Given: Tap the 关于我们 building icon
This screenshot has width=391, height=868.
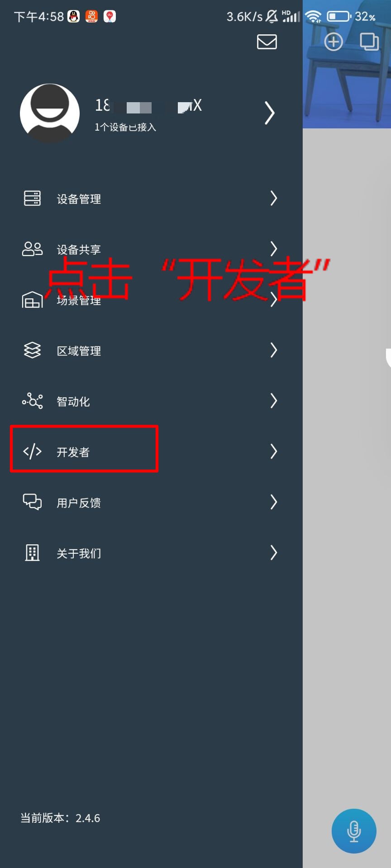Looking at the screenshot, I should (32, 553).
